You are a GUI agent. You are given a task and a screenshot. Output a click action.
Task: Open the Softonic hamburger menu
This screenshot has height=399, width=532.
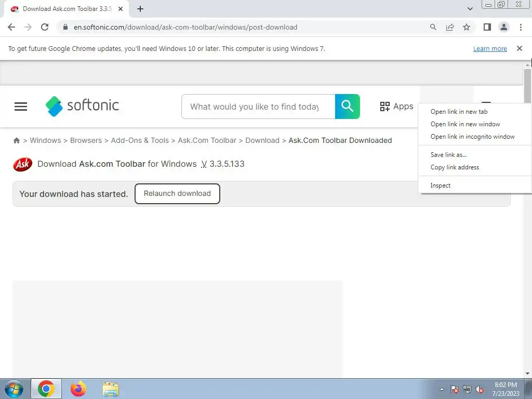(x=21, y=107)
